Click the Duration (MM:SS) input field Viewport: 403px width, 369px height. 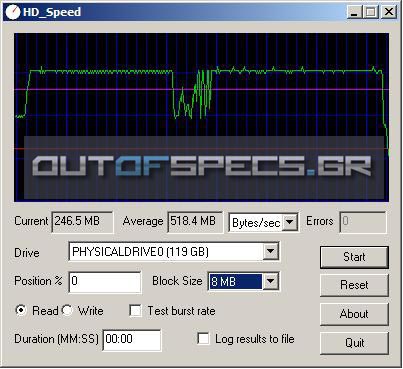tap(132, 340)
